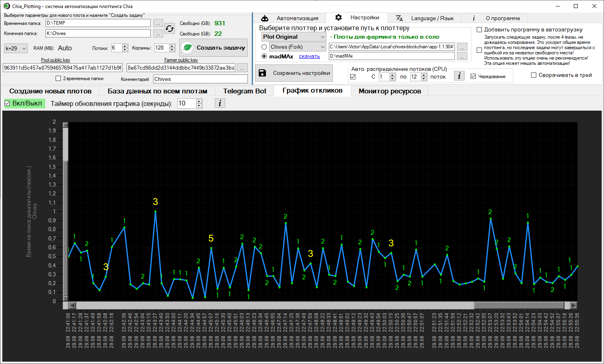The width and height of the screenshot is (604, 364).
Task: Click the Language translate icon
Action: coord(399,18)
